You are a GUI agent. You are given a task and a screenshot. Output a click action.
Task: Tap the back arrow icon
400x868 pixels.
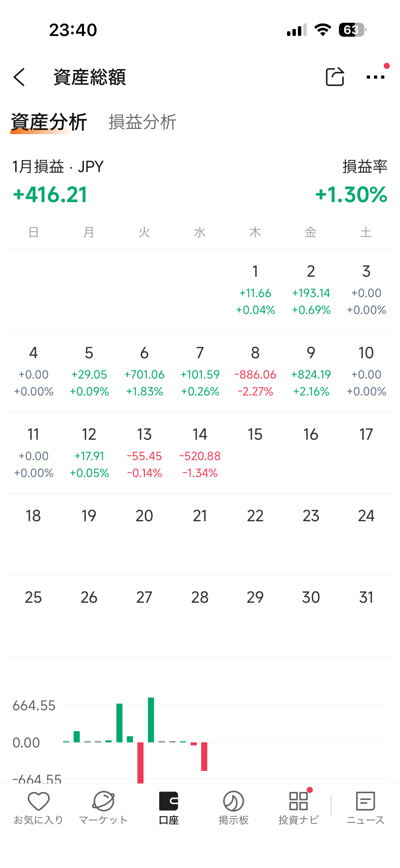(20, 77)
